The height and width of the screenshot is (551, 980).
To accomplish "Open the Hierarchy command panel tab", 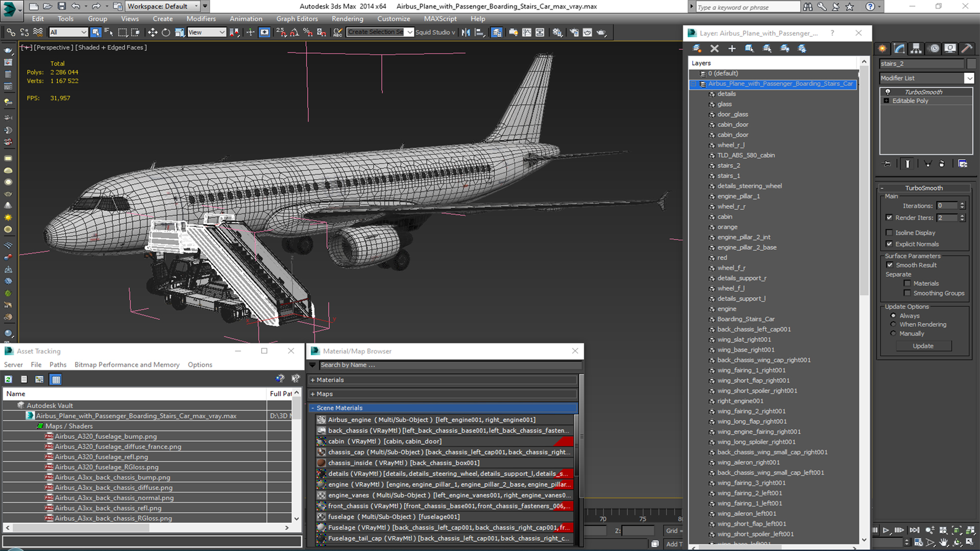I will tap(916, 48).
